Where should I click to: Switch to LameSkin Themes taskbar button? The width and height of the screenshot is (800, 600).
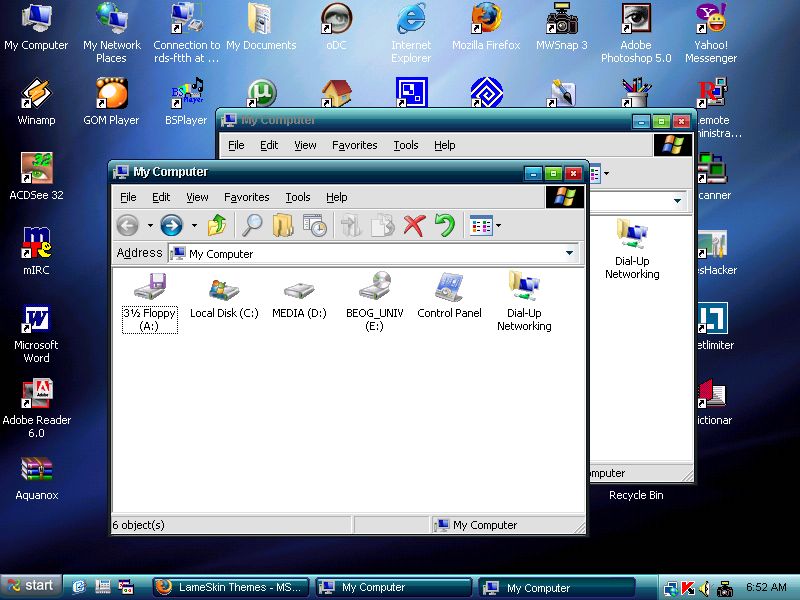pyautogui.click(x=231, y=587)
